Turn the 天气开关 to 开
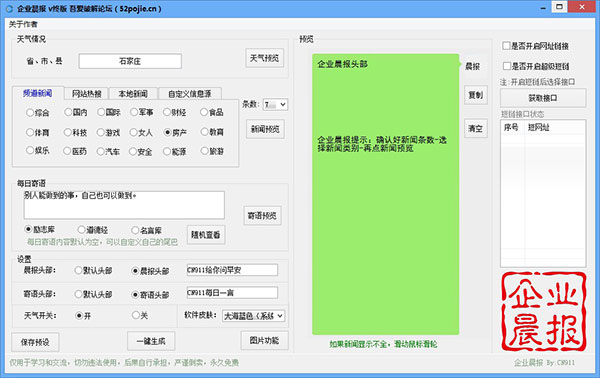The width and height of the screenshot is (600, 378). point(83,316)
